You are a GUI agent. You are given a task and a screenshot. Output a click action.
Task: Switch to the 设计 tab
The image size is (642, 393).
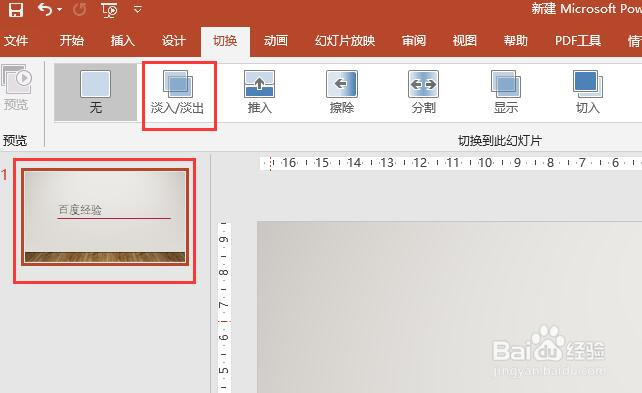[x=174, y=41]
